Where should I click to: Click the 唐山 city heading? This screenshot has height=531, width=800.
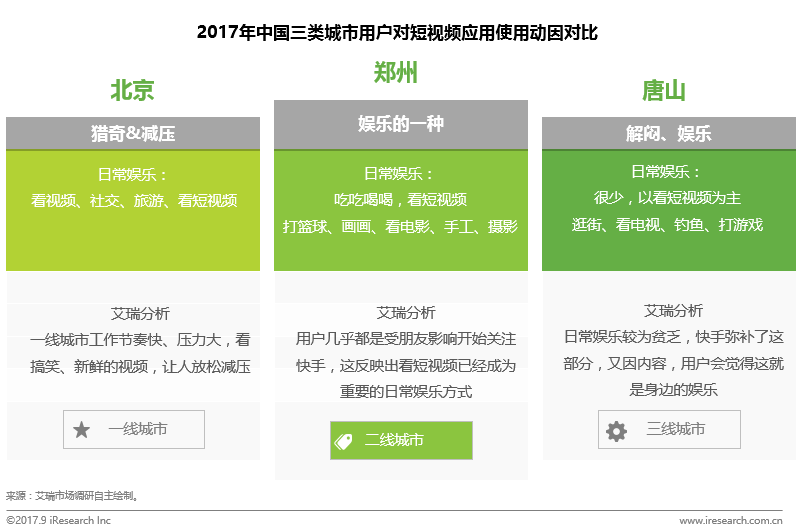[663, 91]
